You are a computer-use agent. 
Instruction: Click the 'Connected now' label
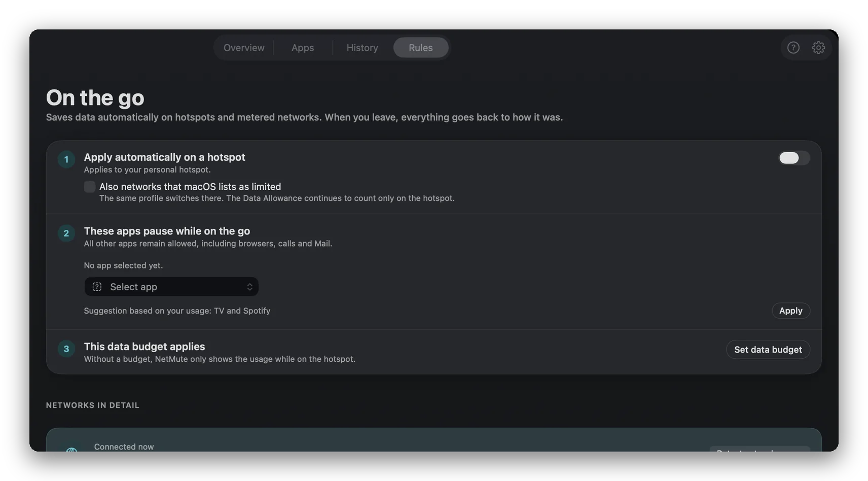pyautogui.click(x=124, y=446)
